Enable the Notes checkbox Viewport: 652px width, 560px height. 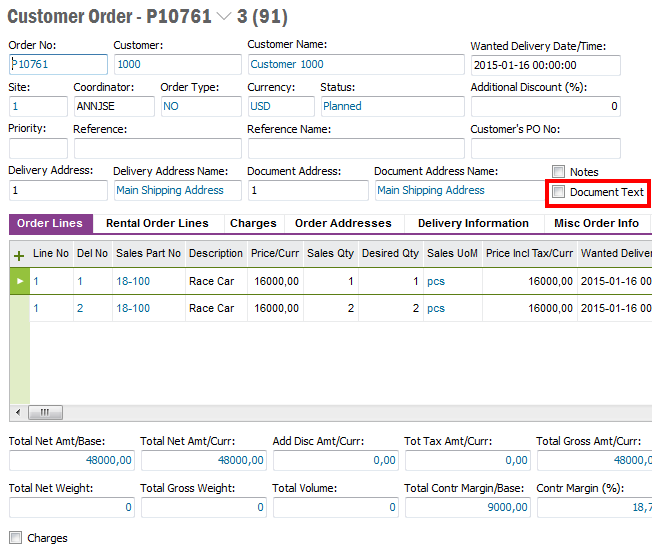coord(559,172)
